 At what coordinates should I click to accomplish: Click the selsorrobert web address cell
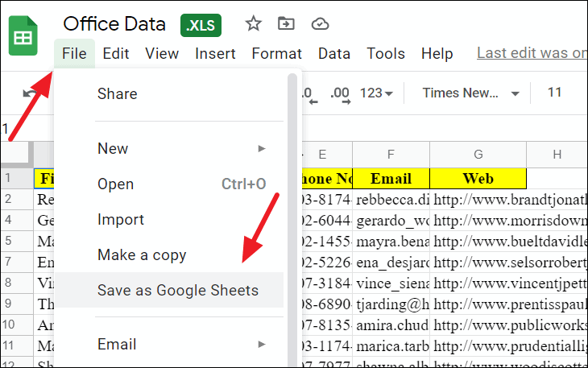pos(509,263)
